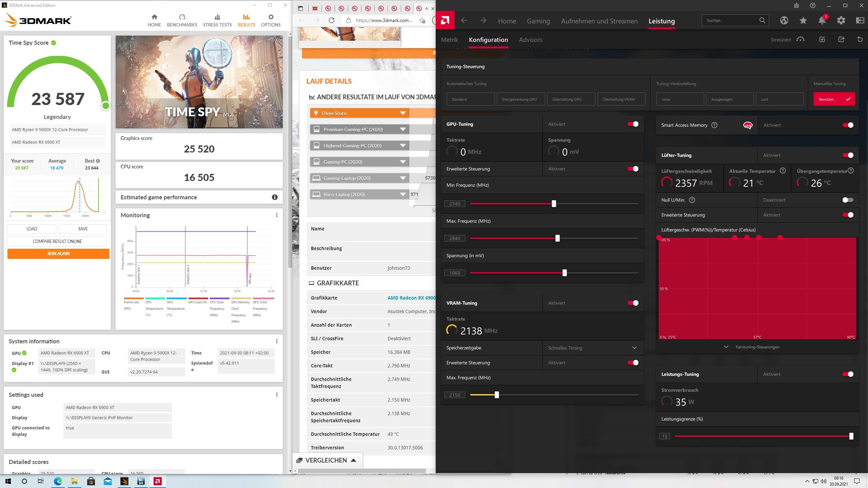Toggle Smart Access Memory switch
The image size is (868, 488).
848,125
